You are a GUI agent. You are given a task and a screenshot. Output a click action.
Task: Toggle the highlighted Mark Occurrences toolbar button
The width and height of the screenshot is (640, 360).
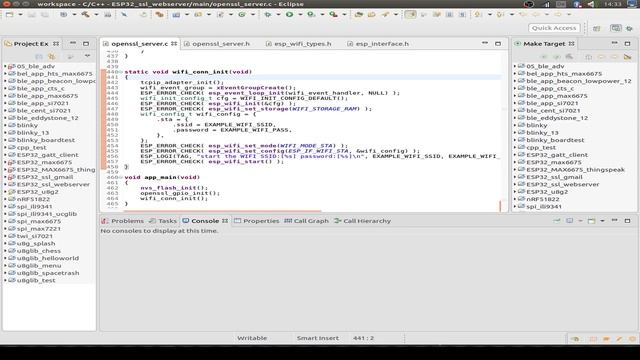click(410, 15)
